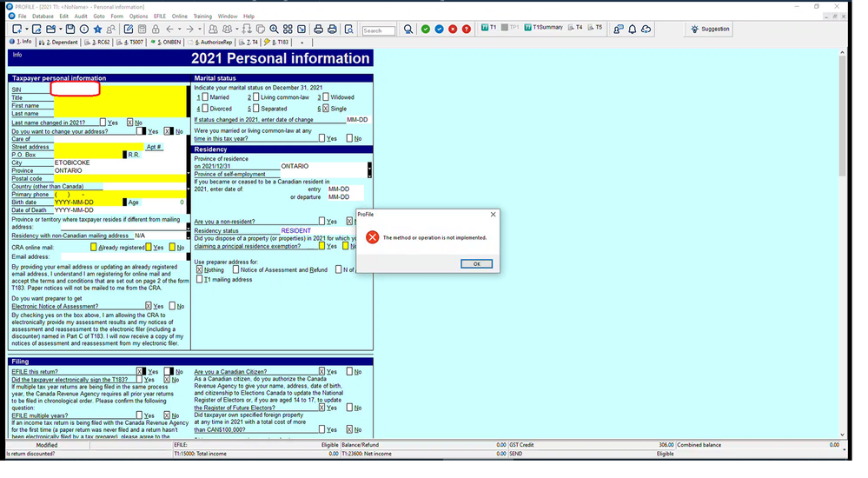Check the Divorced status box
This screenshot has height=478, width=868.
pyautogui.click(x=205, y=109)
